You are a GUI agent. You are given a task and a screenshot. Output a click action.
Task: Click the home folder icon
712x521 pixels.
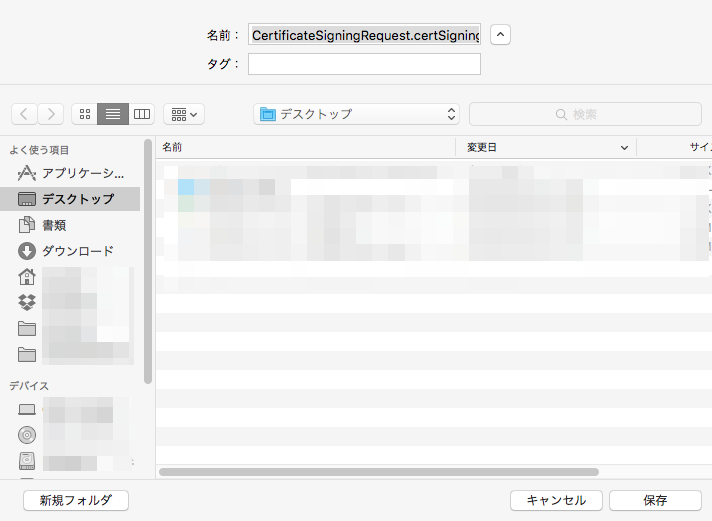coord(27,277)
